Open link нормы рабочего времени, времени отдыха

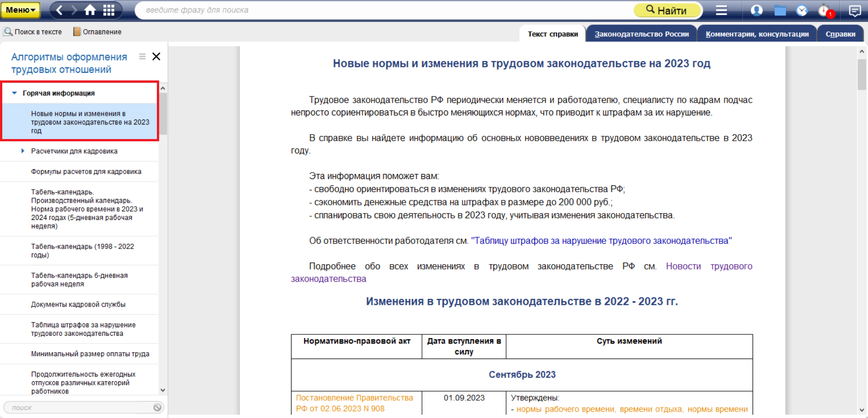[632, 409]
